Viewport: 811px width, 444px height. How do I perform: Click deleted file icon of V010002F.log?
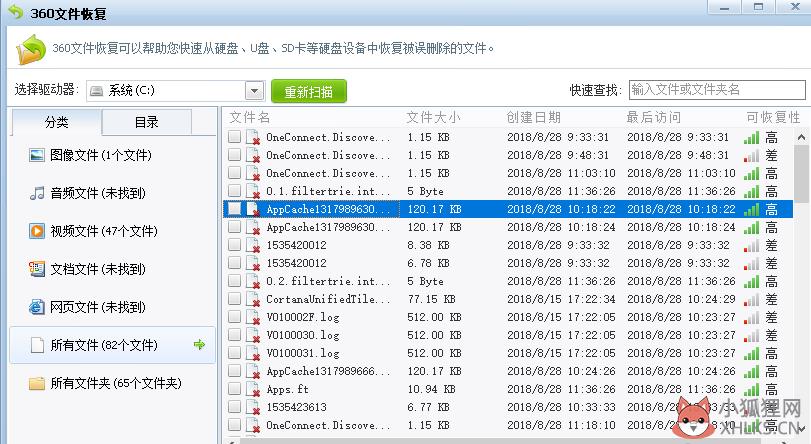253,317
